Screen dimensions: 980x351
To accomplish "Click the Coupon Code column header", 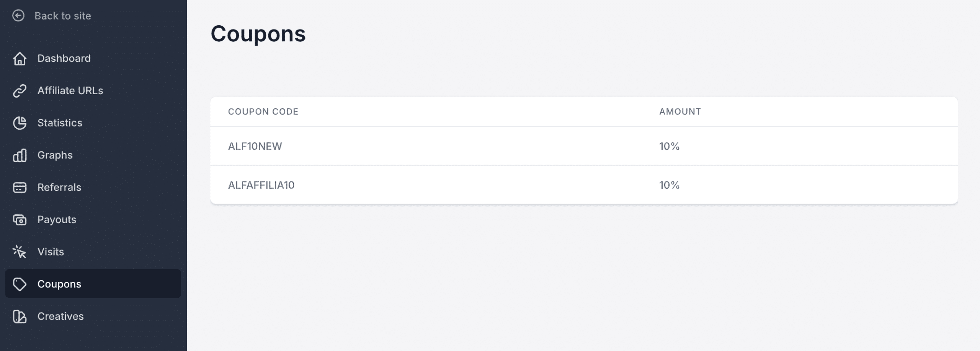I will [x=263, y=112].
